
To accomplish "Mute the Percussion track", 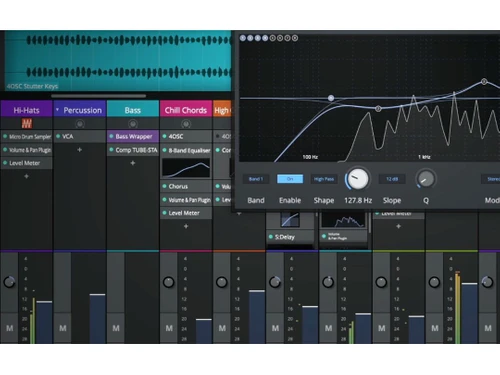I will point(63,328).
